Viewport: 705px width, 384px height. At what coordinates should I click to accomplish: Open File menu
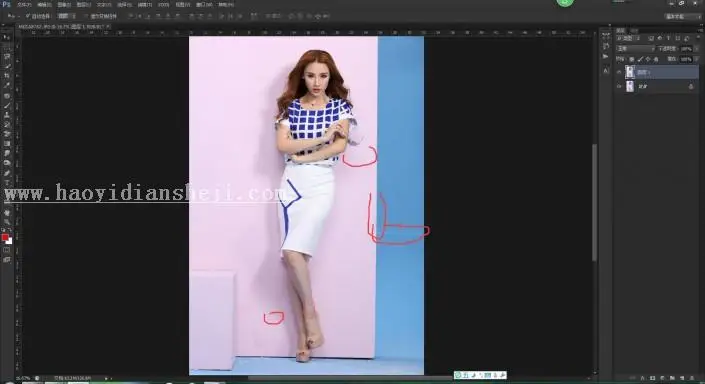pos(24,4)
